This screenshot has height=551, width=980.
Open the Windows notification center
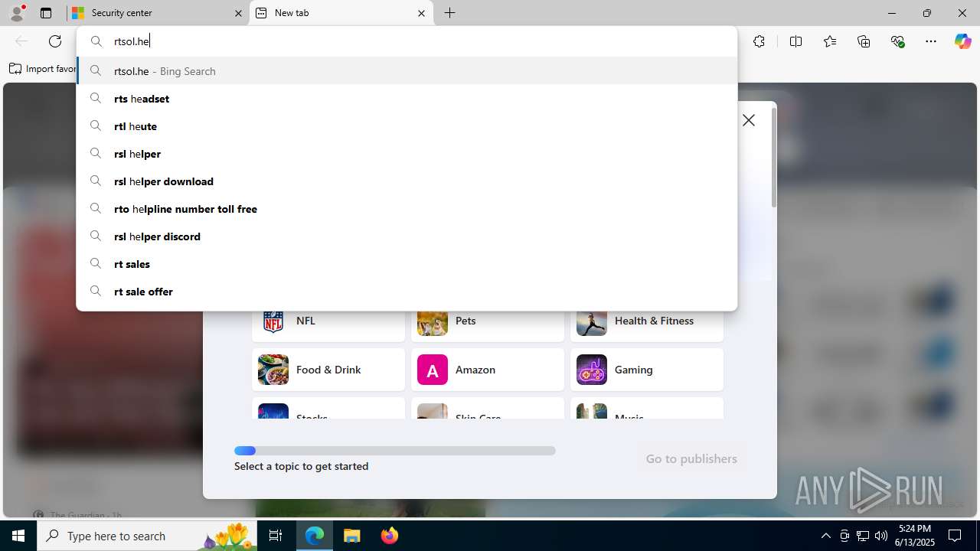tap(955, 536)
